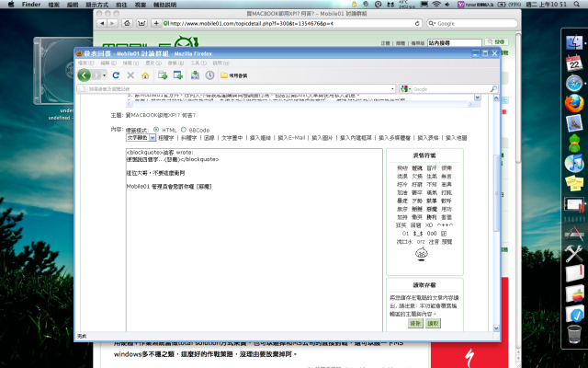Insert the 0o0 emoticon
This screenshot has width=588, height=368.
point(432,234)
